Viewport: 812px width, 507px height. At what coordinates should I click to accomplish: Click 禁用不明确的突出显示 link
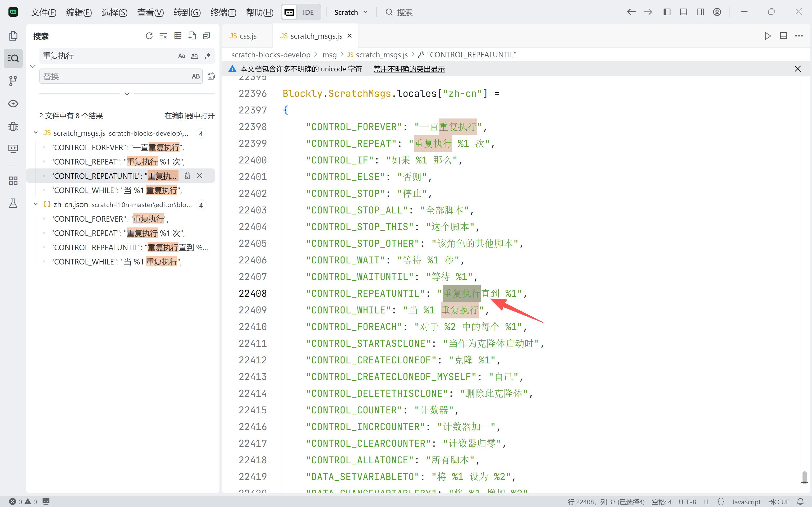click(409, 69)
